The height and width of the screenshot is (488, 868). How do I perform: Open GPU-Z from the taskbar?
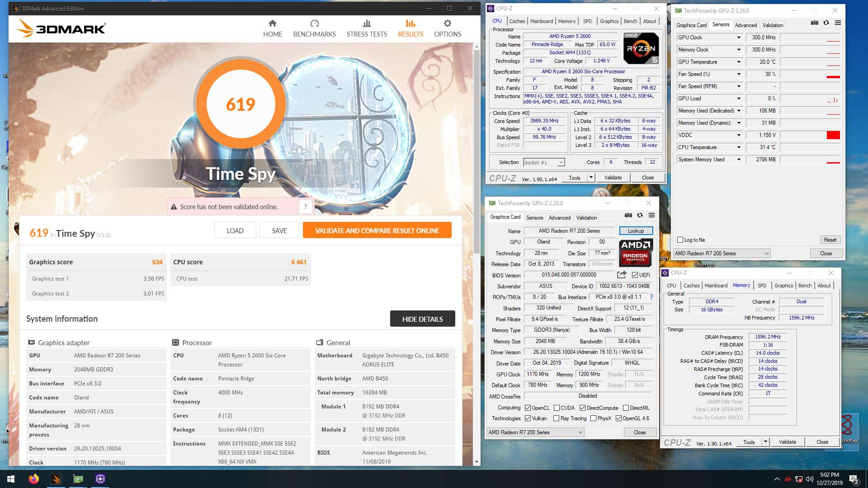click(x=78, y=479)
